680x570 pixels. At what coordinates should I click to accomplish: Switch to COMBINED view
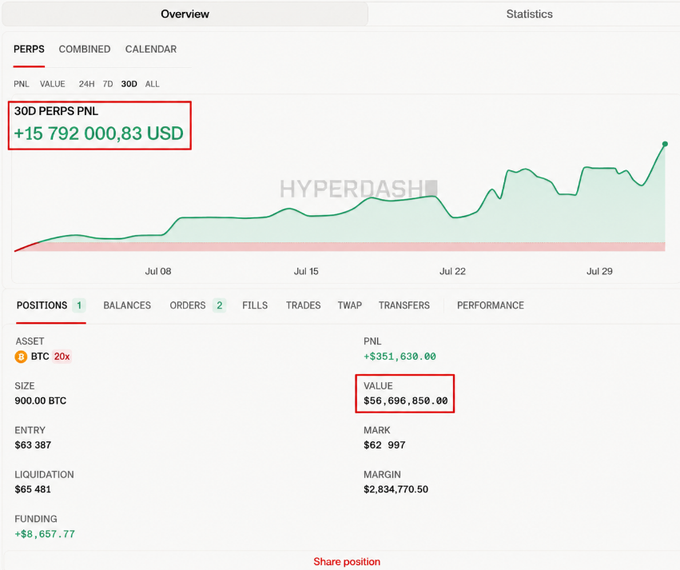point(85,49)
